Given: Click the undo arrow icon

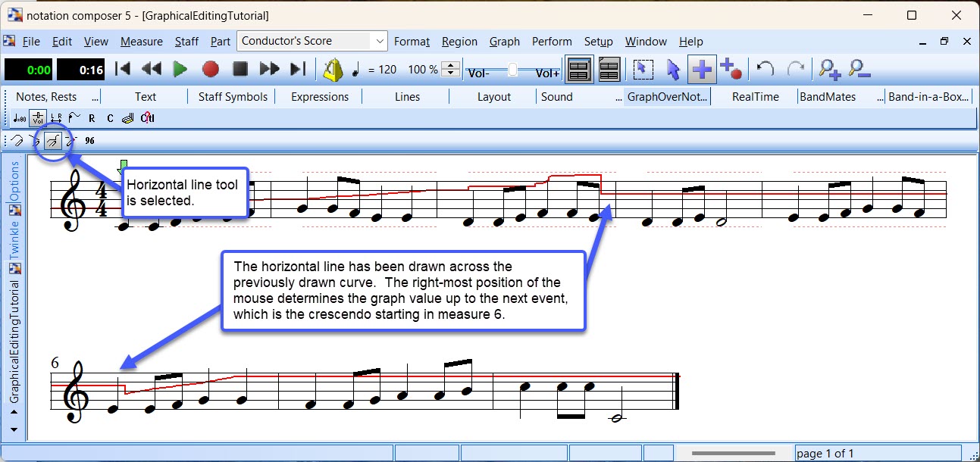Looking at the screenshot, I should tap(766, 70).
